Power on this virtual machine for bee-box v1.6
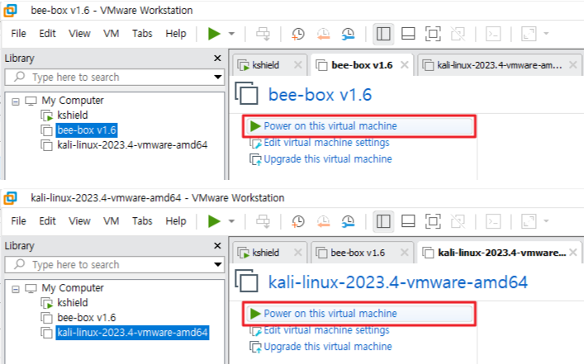Screen dimensions: 588x364 [x=359, y=126]
